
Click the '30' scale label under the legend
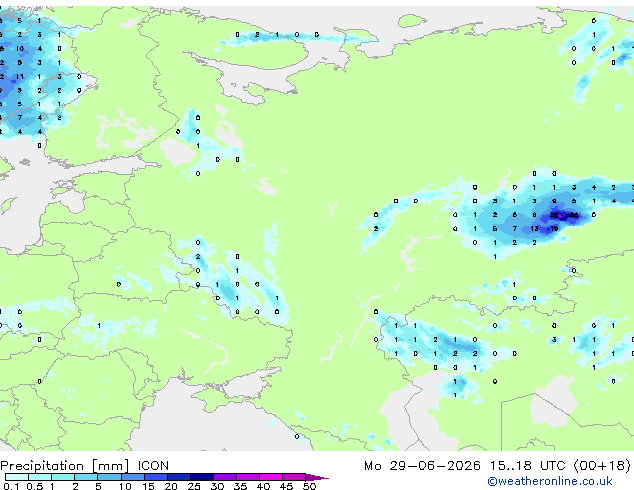point(217,486)
